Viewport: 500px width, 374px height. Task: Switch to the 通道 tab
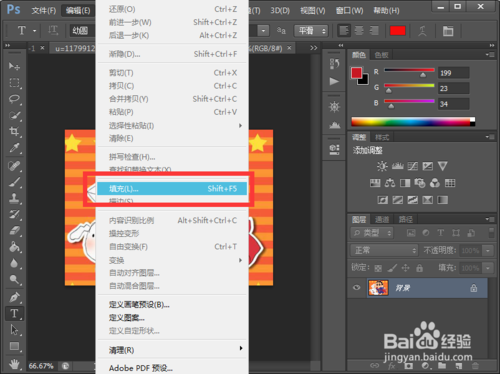click(382, 219)
